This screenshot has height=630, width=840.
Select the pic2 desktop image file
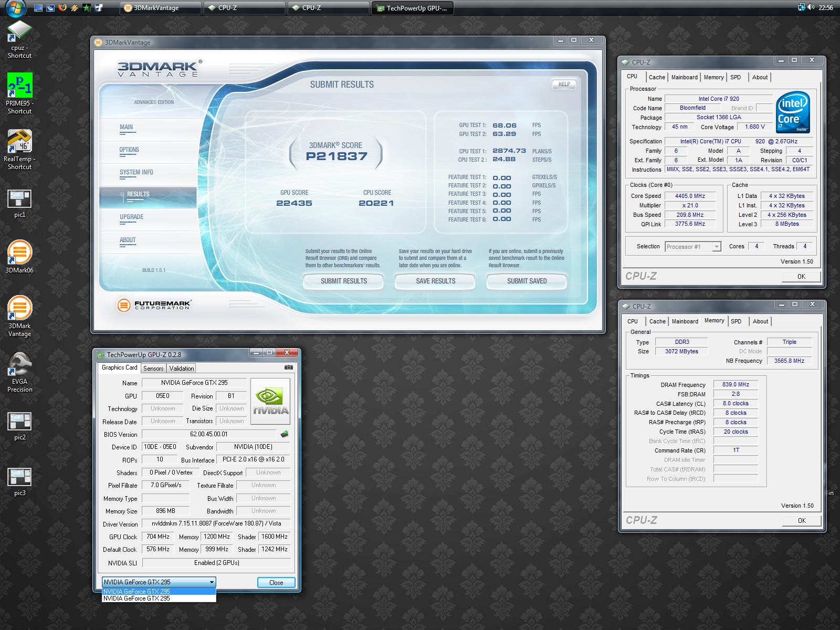19,426
